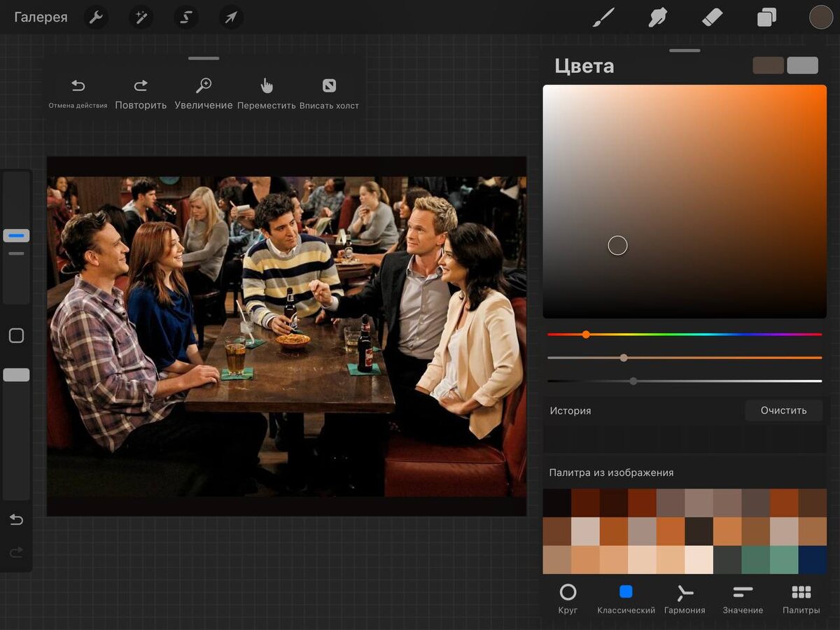
Task: Click the Палитра из изображения label
Action: [x=612, y=472]
